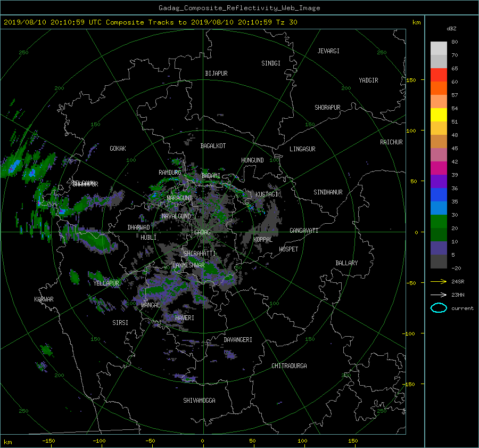
Task: Click the DHARWAD city label
Action: click(139, 227)
